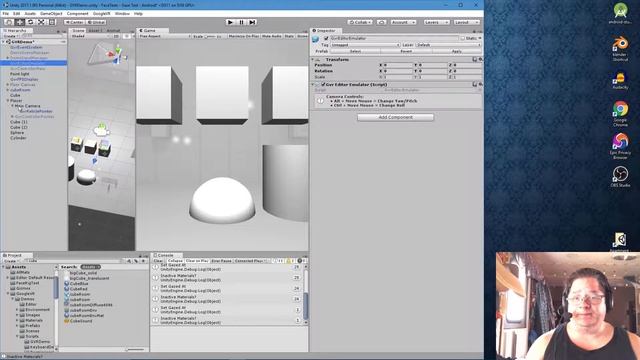This screenshot has width=640, height=360.
Task: Open the Layer dropdown in Inspector
Action: click(x=449, y=45)
